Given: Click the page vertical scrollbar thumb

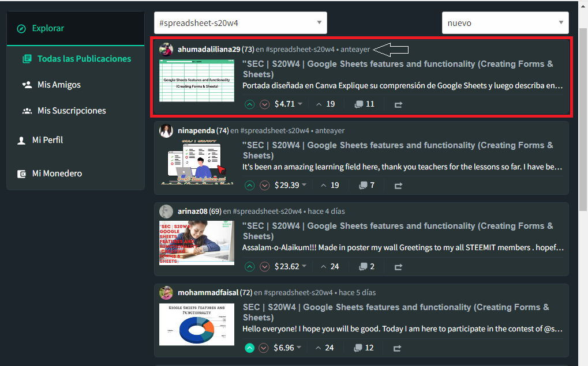Looking at the screenshot, I should (x=583, y=120).
